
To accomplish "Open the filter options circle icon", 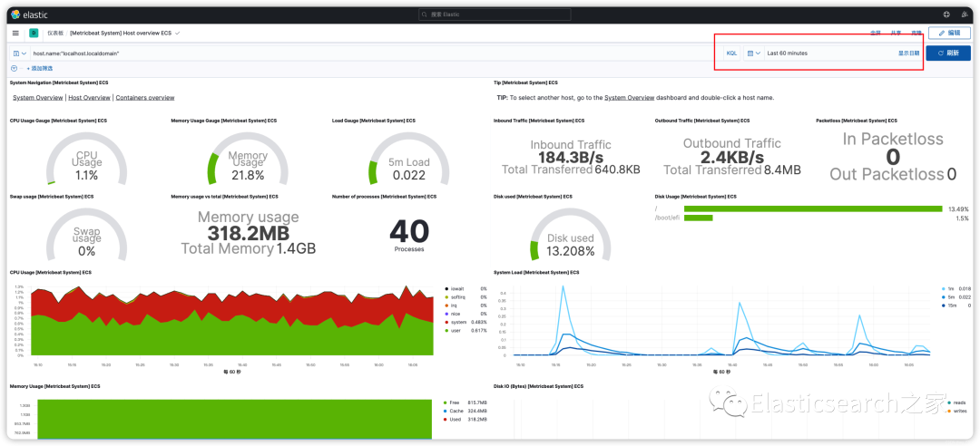I will pos(14,68).
